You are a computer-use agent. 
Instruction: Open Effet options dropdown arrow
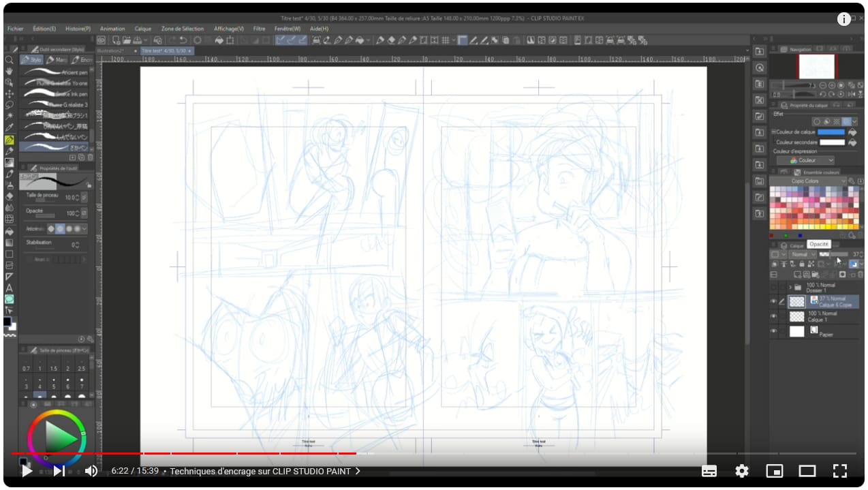point(856,122)
